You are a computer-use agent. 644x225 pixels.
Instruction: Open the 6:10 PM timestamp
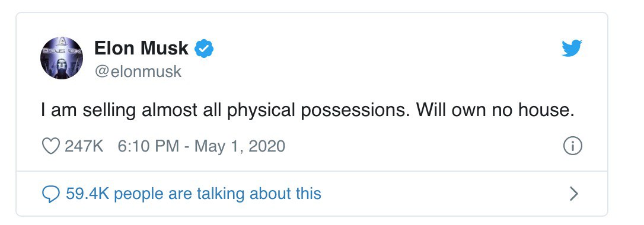(148, 146)
